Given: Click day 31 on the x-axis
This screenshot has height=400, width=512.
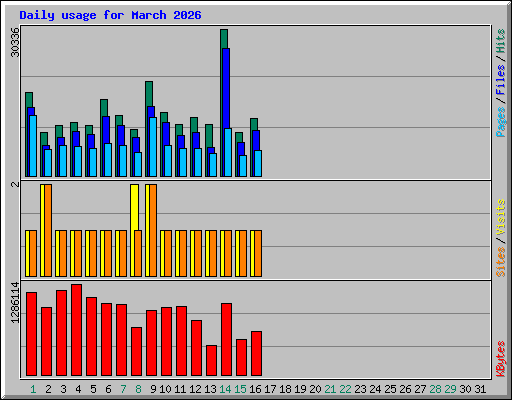Looking at the screenshot, I should tap(480, 389).
